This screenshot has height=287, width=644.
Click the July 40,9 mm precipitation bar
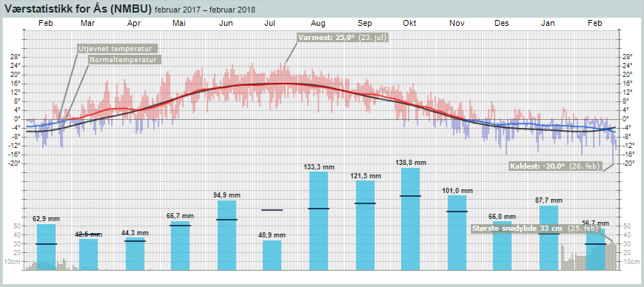[x=272, y=255]
